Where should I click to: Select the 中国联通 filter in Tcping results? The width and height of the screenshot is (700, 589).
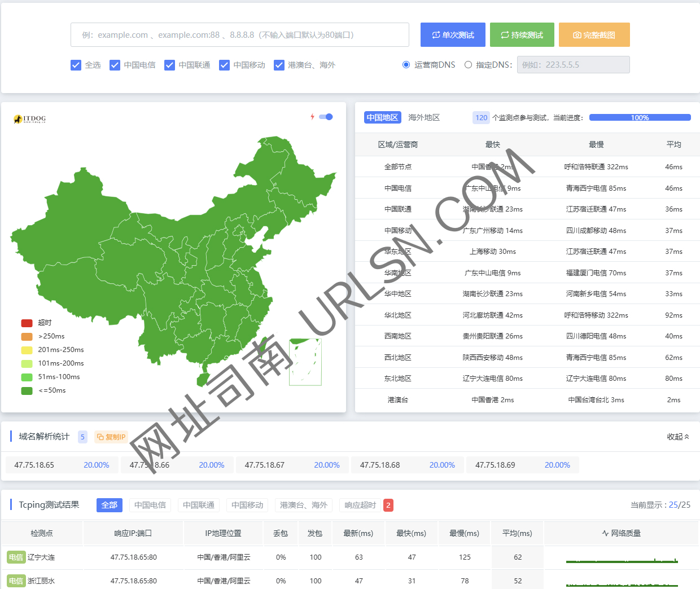[199, 505]
